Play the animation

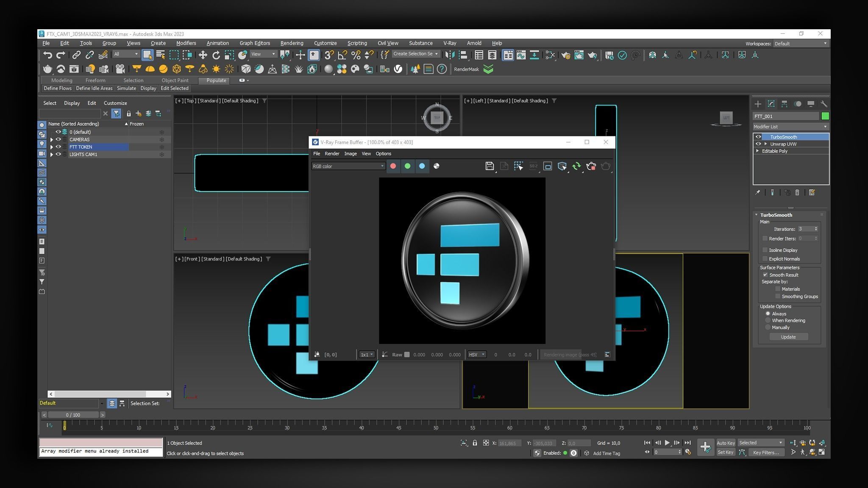point(667,443)
